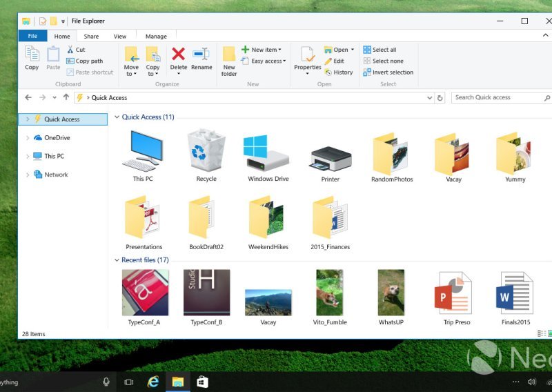The height and width of the screenshot is (392, 552).
Task: Open the Store from the taskbar
Action: point(202,382)
